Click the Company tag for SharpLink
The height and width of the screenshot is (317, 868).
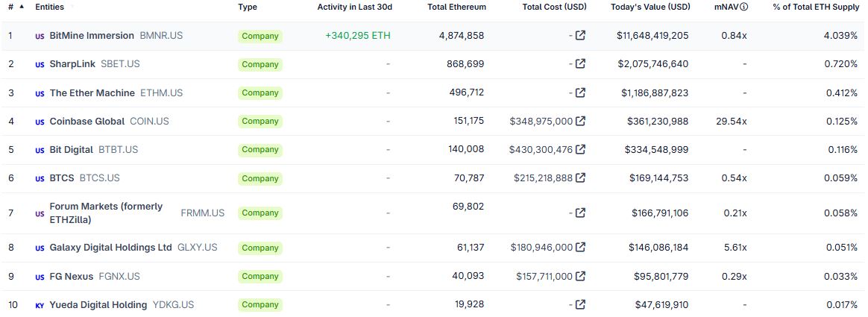click(260, 64)
